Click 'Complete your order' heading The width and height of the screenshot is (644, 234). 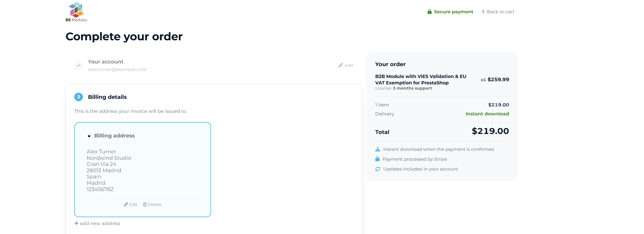click(124, 37)
